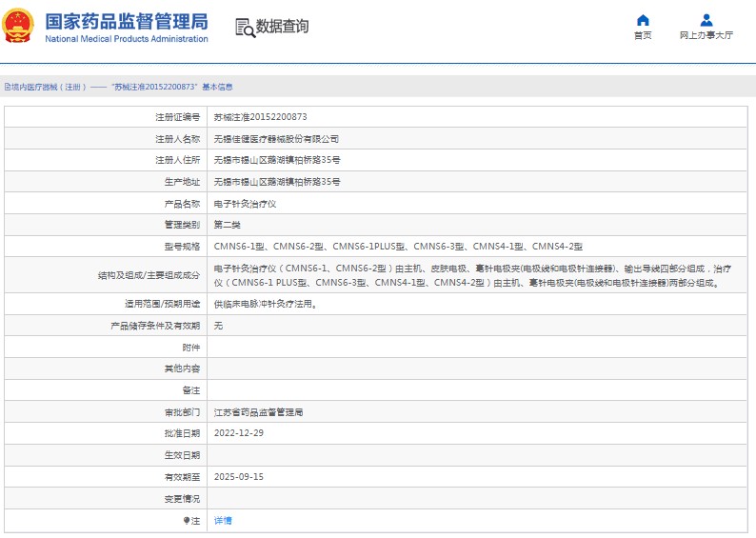Click the location pin icon beside 注
The image size is (756, 538).
tap(187, 521)
